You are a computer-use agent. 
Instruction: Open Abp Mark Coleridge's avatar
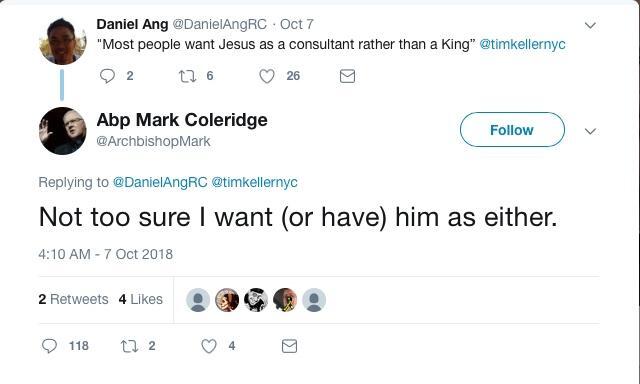coord(62,131)
